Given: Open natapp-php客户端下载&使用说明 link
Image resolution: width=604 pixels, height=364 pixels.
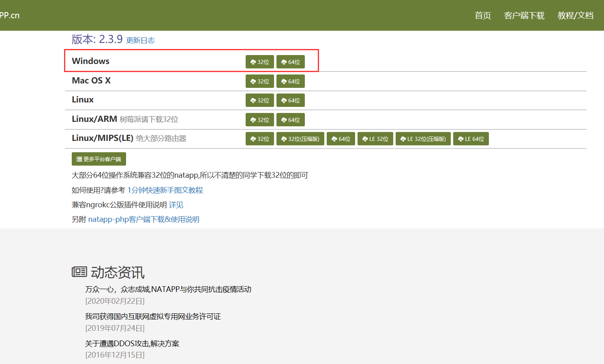Looking at the screenshot, I should click(x=144, y=219).
